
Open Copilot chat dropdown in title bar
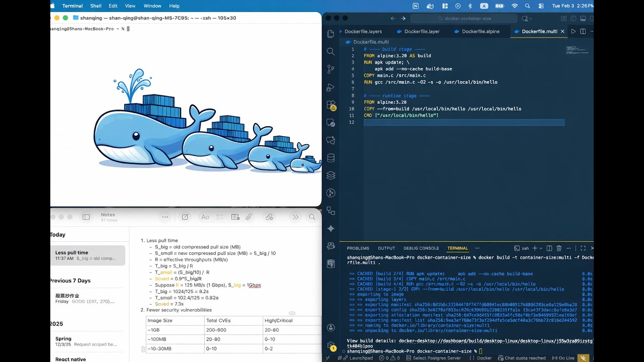click(x=530, y=18)
